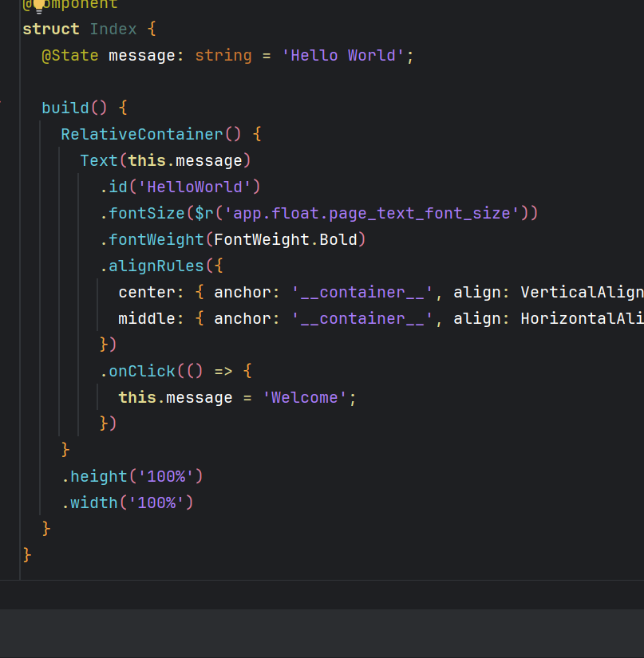The image size is (644, 658).
Task: Click the 'Text' component call
Action: click(99, 161)
